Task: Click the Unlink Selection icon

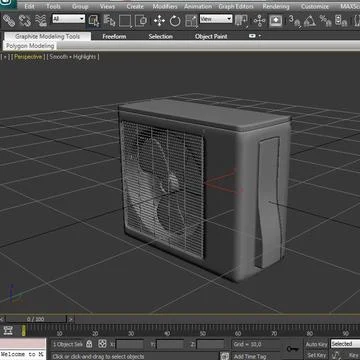Action: 25,21
